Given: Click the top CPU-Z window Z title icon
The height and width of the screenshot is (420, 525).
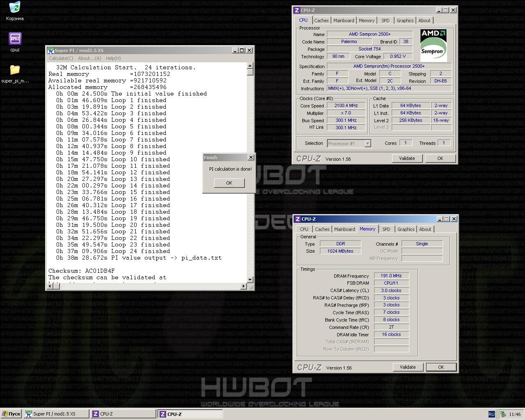Looking at the screenshot, I should point(297,10).
